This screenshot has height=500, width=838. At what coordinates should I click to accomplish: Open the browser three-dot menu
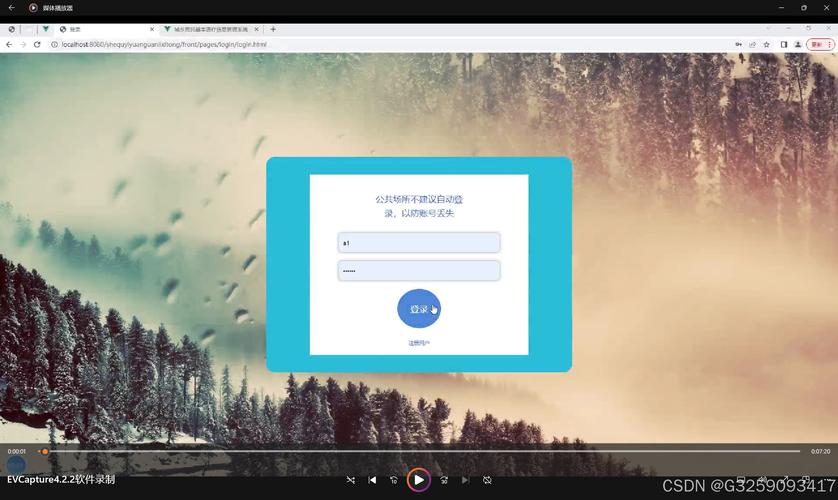tap(829, 44)
